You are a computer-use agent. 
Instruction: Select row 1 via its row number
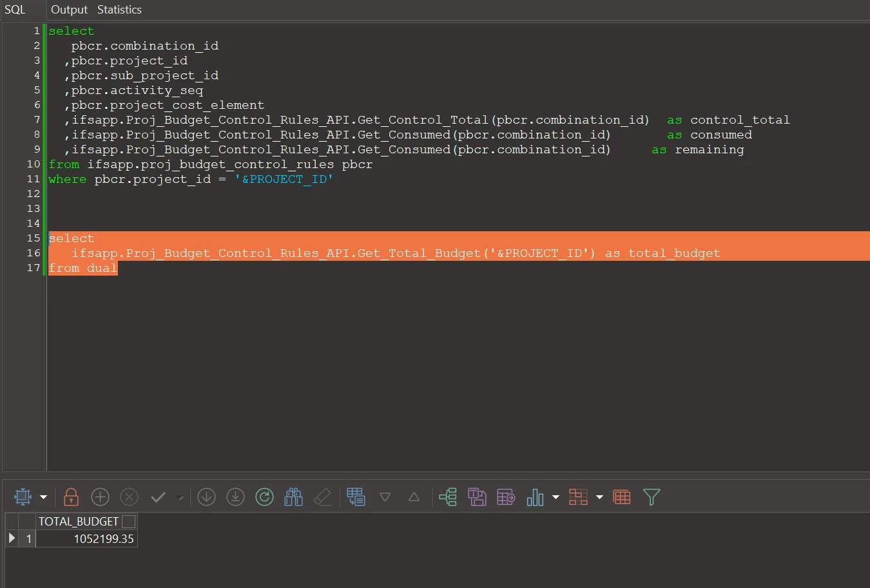(x=28, y=538)
